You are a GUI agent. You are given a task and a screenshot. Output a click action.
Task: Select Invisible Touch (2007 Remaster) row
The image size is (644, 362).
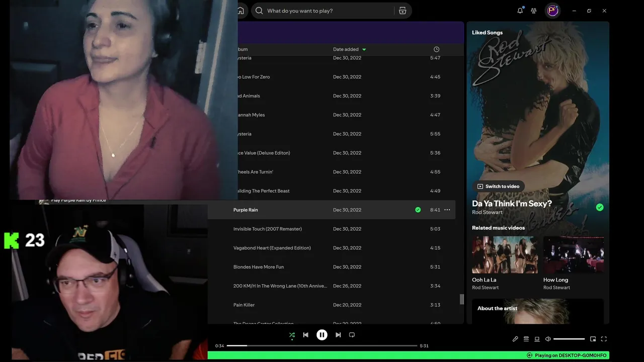[332, 229]
